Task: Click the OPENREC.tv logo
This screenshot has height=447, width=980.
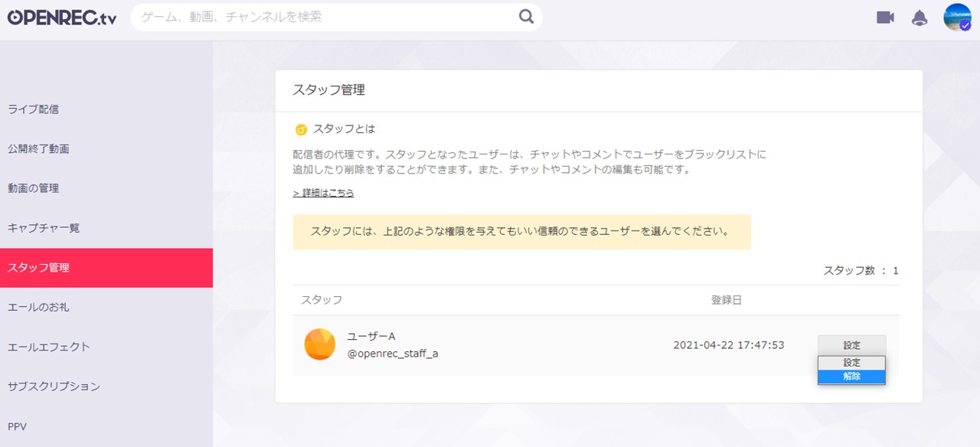Action: coord(62,18)
